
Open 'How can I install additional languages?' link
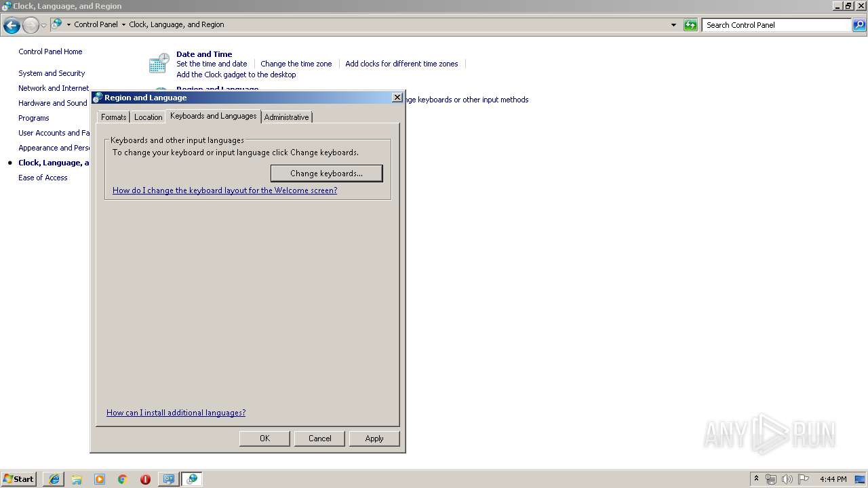pos(176,413)
